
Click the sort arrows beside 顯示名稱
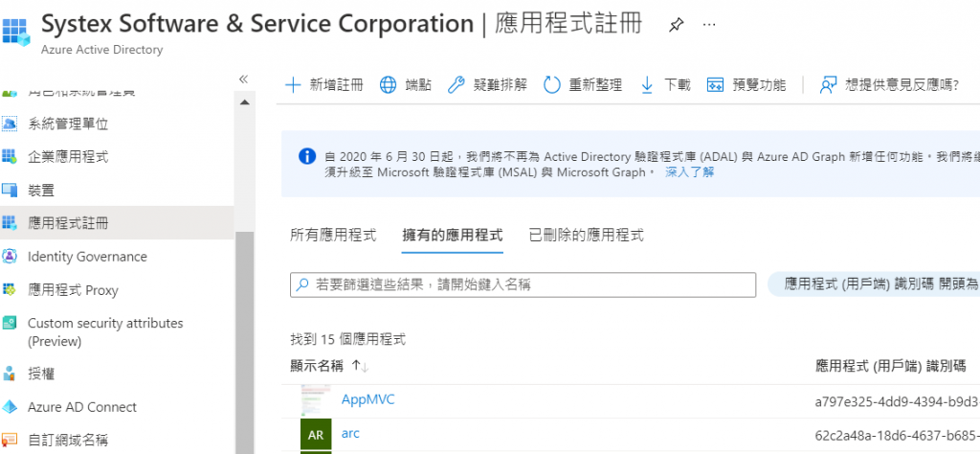point(360,366)
